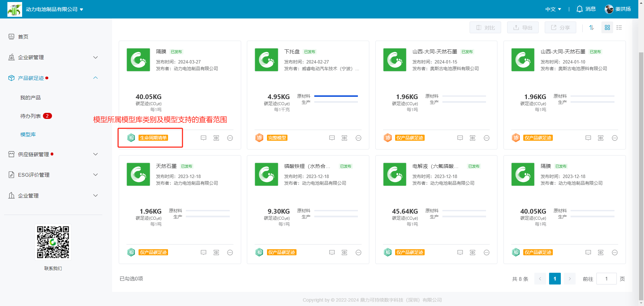Open company switcher dropdown 动力电池制品有限公司
The image size is (644, 306).
coord(54,9)
